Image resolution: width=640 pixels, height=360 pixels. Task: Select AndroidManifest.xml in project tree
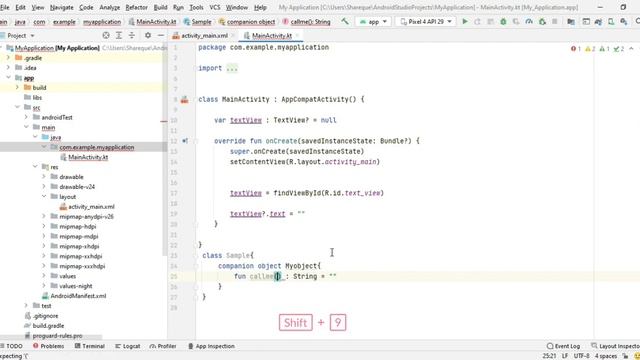pyautogui.click(x=78, y=296)
